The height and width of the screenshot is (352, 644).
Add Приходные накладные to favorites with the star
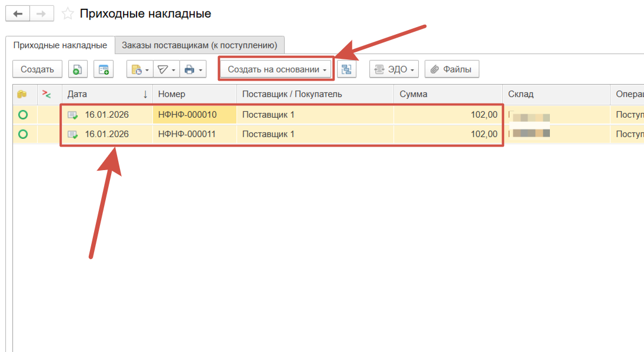68,14
